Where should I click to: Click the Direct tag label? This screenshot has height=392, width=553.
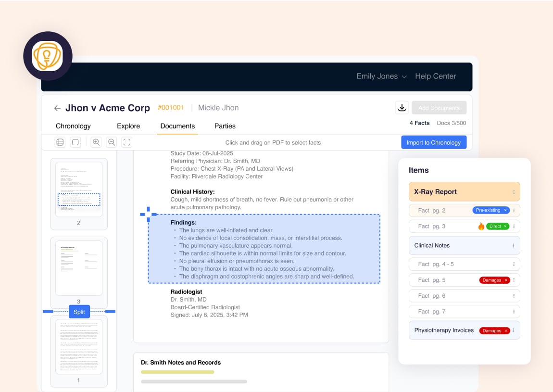(495, 226)
